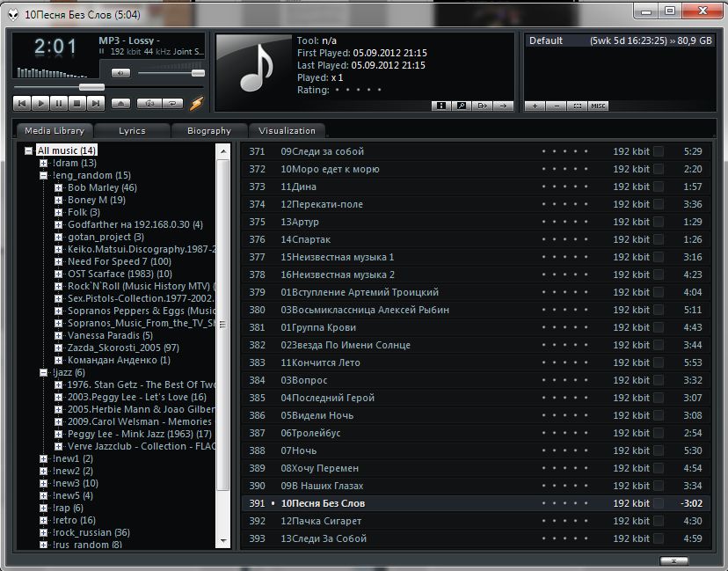728x571 pixels.
Task: Click the track seek bar handle
Action: click(x=91, y=87)
